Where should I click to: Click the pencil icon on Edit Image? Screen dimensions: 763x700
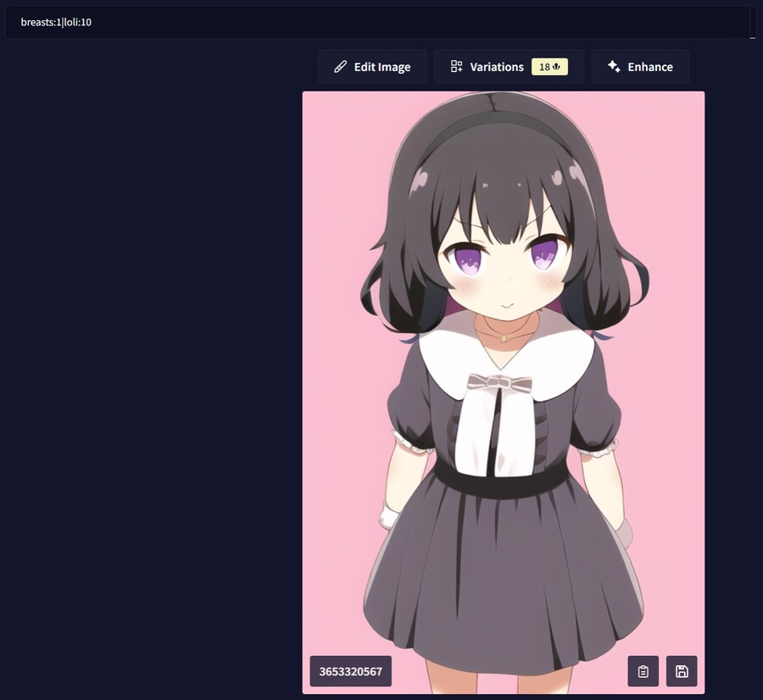(340, 67)
